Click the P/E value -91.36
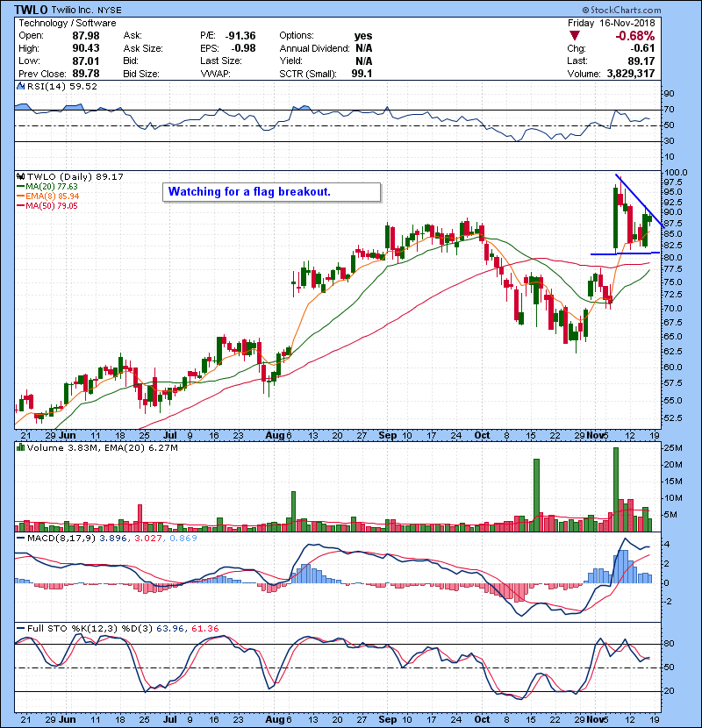Viewport: 702px width, 728px height. pos(240,36)
